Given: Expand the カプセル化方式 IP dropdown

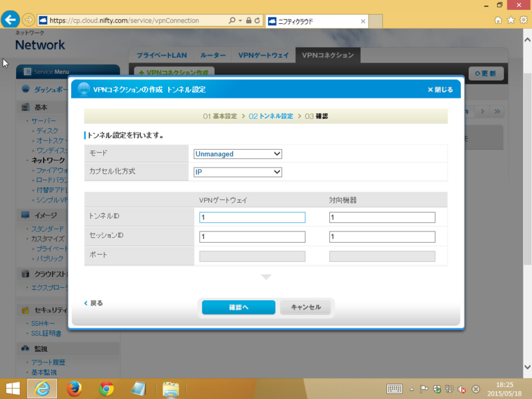Looking at the screenshot, I should click(237, 172).
